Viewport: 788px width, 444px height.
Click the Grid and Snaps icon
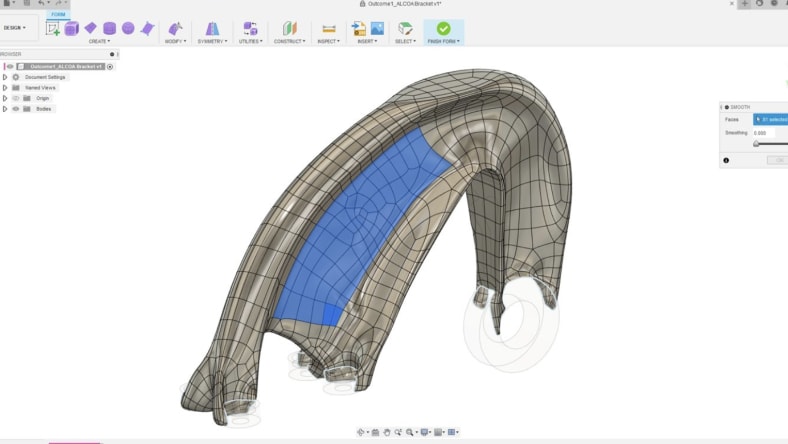tap(438, 432)
